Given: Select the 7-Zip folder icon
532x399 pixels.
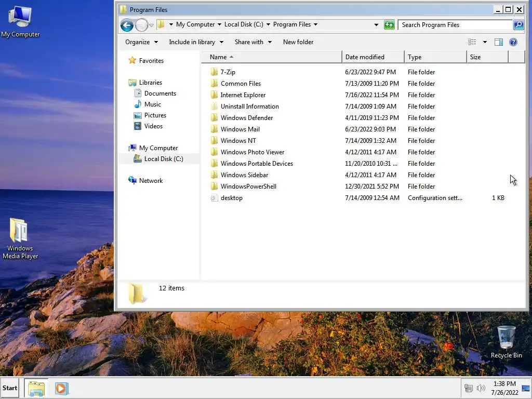Looking at the screenshot, I should [x=214, y=72].
